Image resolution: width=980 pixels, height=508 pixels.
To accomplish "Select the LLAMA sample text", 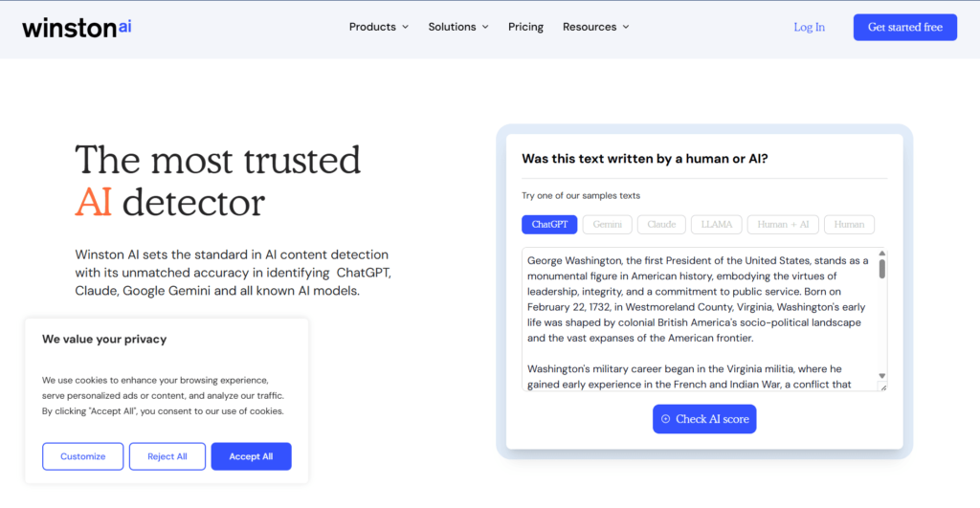I will click(x=716, y=225).
